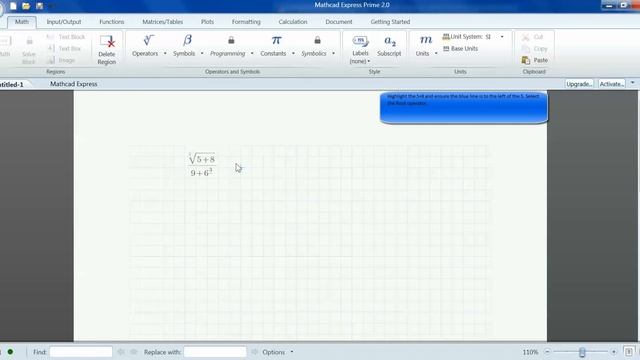
Task: Click in the Find input field
Action: [x=81, y=351]
